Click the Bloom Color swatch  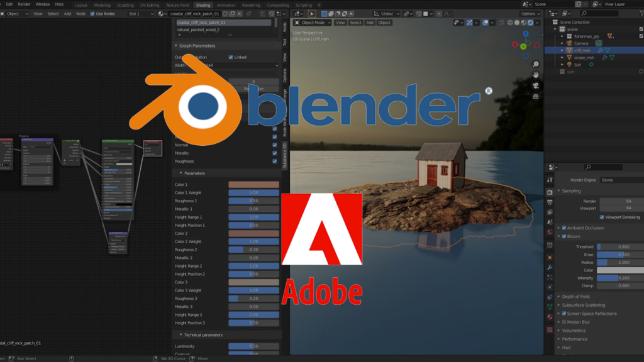click(620, 270)
